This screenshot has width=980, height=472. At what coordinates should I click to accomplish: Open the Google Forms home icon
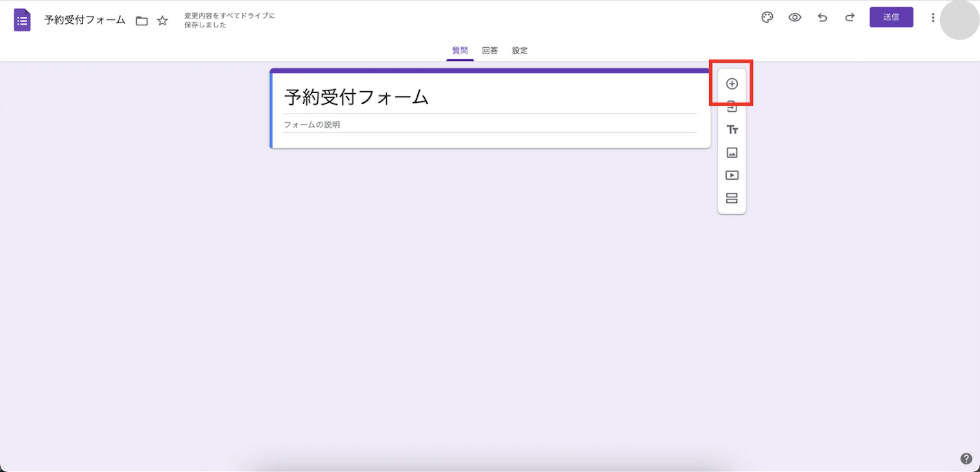pyautogui.click(x=22, y=20)
